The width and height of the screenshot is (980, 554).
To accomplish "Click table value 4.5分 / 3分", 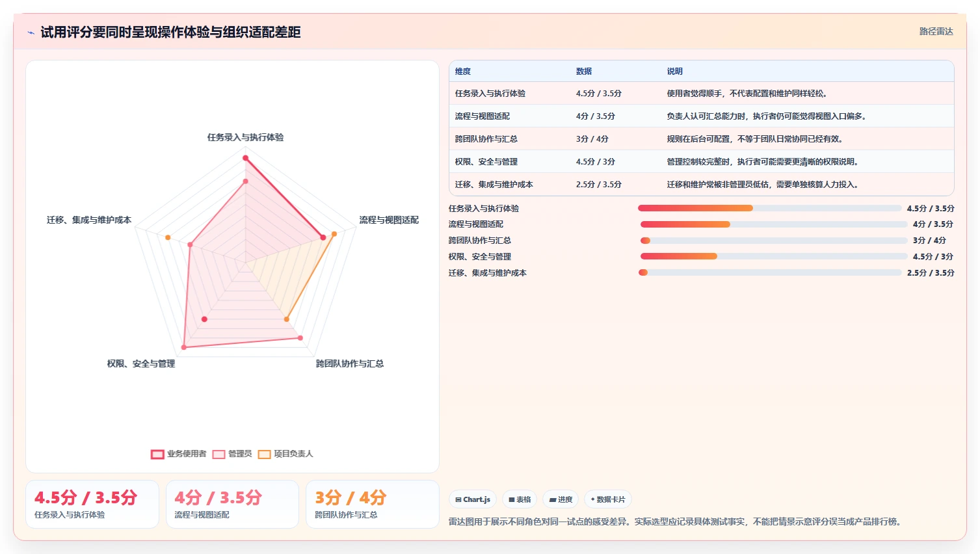I will coord(596,162).
